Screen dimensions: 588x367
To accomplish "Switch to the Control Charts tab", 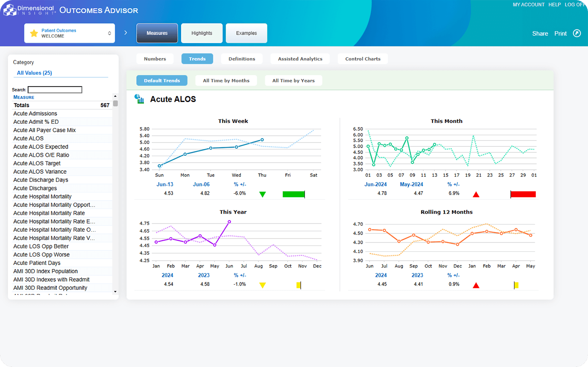I will tap(363, 59).
